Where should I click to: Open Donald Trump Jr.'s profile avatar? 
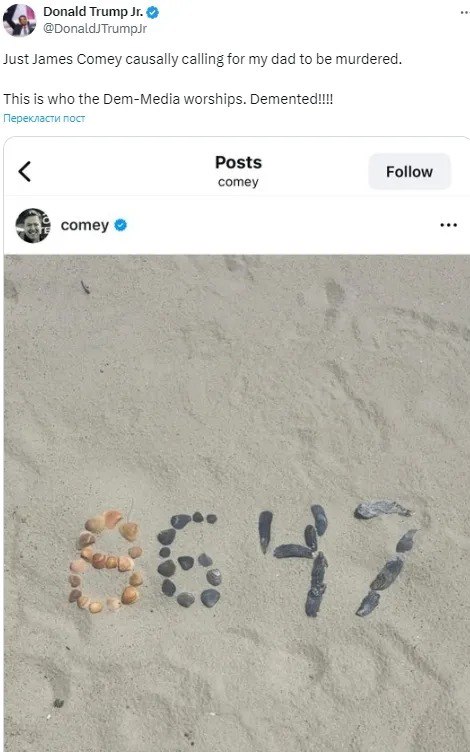(x=19, y=20)
